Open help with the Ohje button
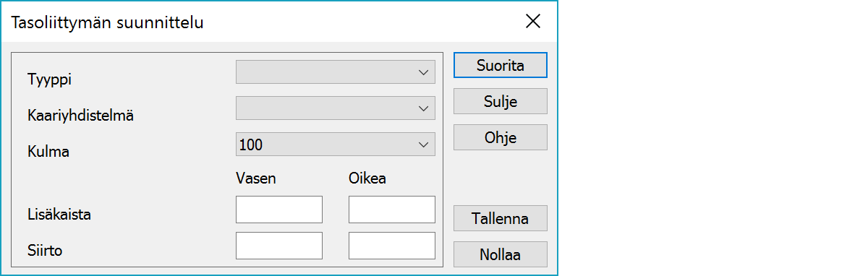This screenshot has height=276, width=868. (501, 137)
